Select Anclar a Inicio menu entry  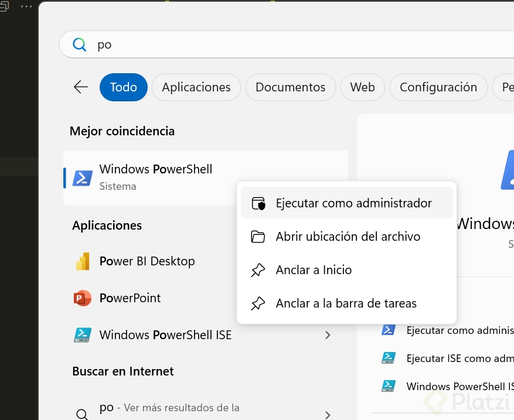tap(347, 269)
